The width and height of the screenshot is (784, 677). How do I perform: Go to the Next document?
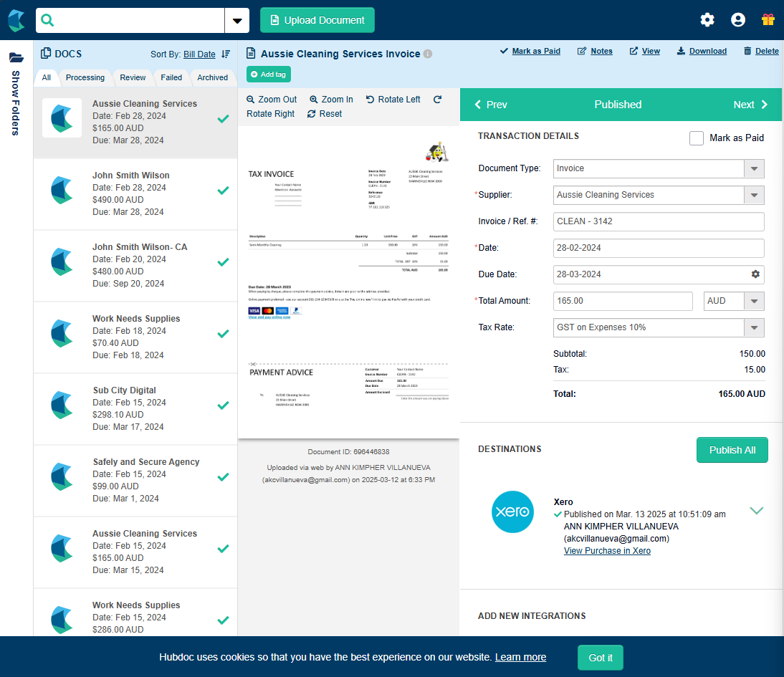tap(750, 105)
